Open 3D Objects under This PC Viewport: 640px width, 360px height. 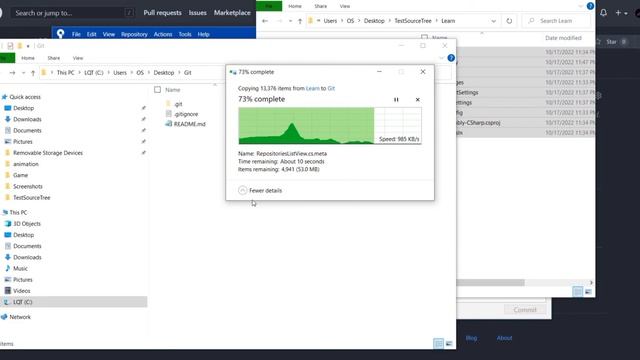click(27, 224)
